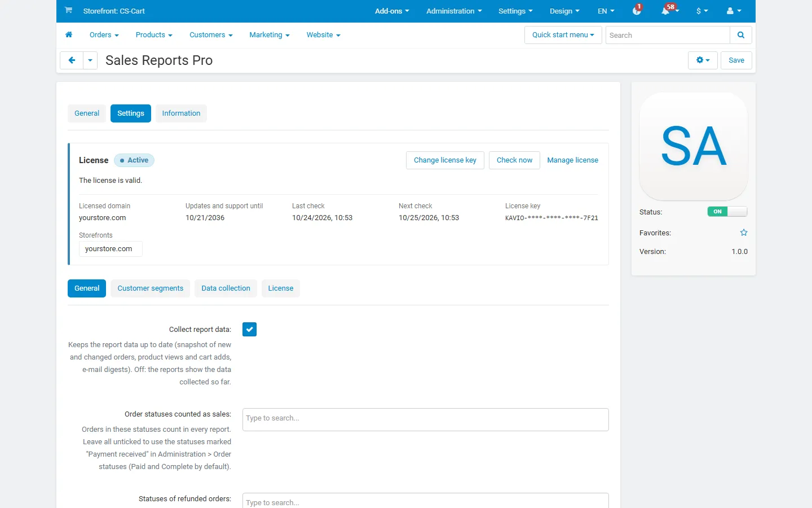Select the General settings sub-tab
The height and width of the screenshot is (508, 812).
click(x=87, y=288)
